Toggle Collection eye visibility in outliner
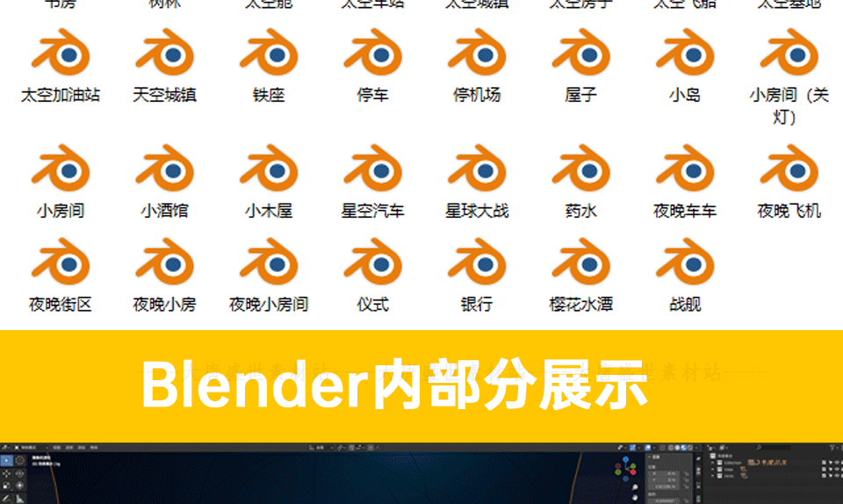Screen dimensions: 843x504 pos(837,462)
